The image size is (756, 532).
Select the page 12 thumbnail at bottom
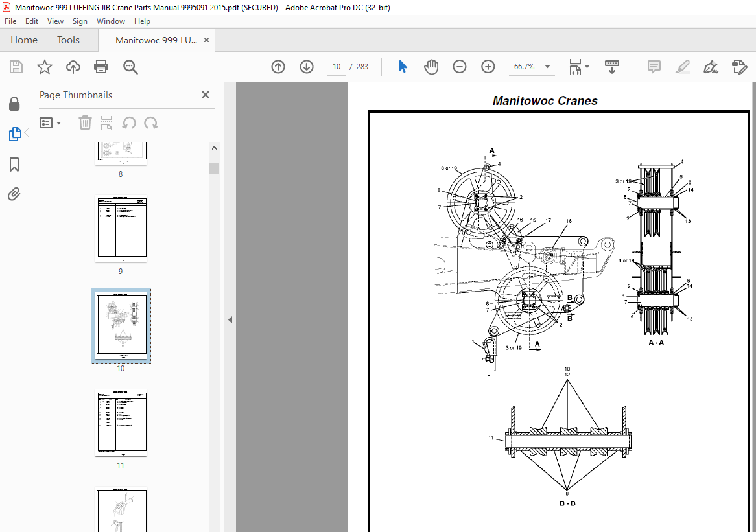[x=121, y=510]
